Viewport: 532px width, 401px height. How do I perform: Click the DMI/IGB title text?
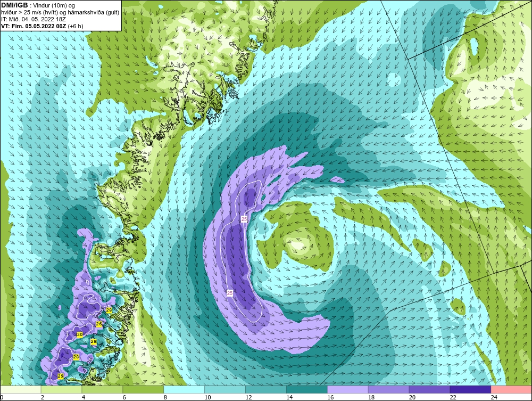(14, 5)
